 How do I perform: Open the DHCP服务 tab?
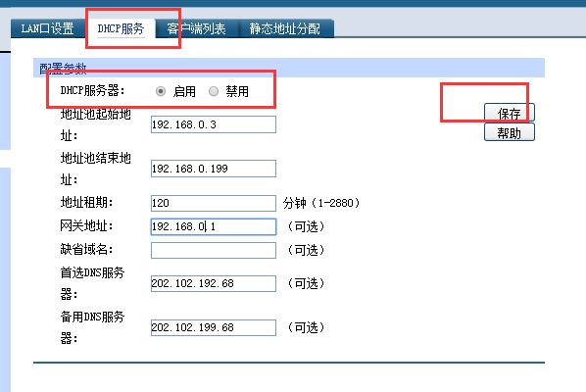(x=121, y=28)
